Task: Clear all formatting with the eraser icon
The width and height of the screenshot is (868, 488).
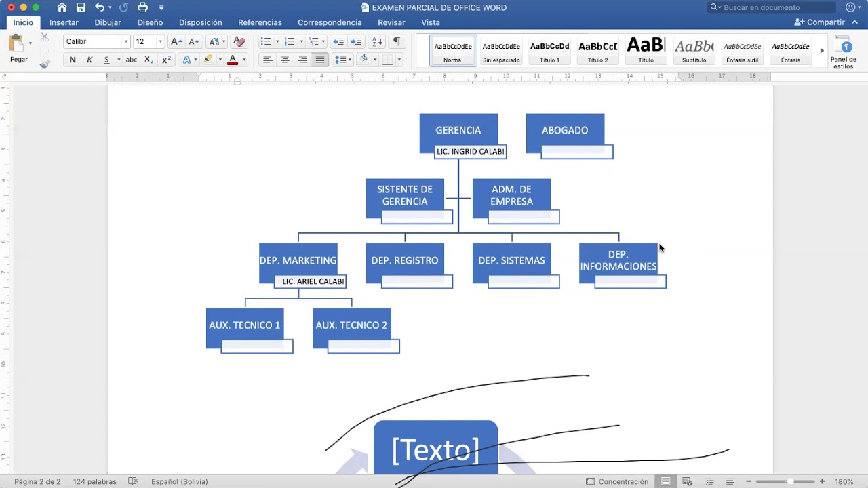Action: (239, 41)
